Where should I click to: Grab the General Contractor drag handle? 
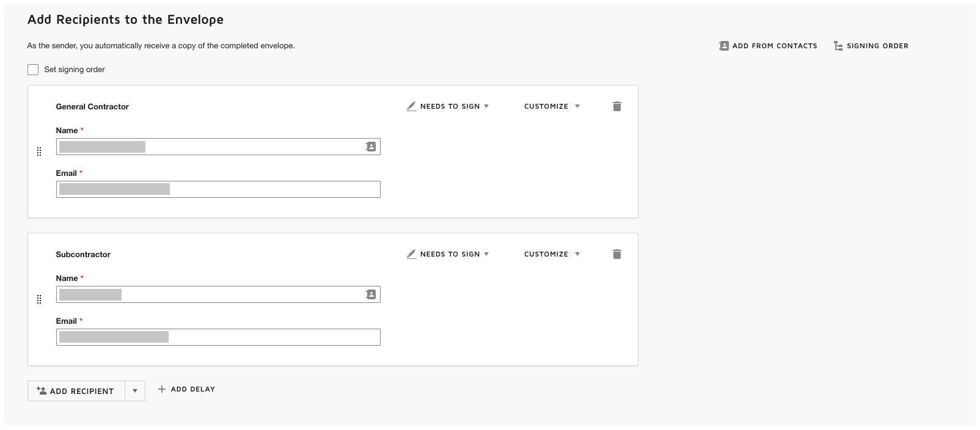tap(39, 151)
